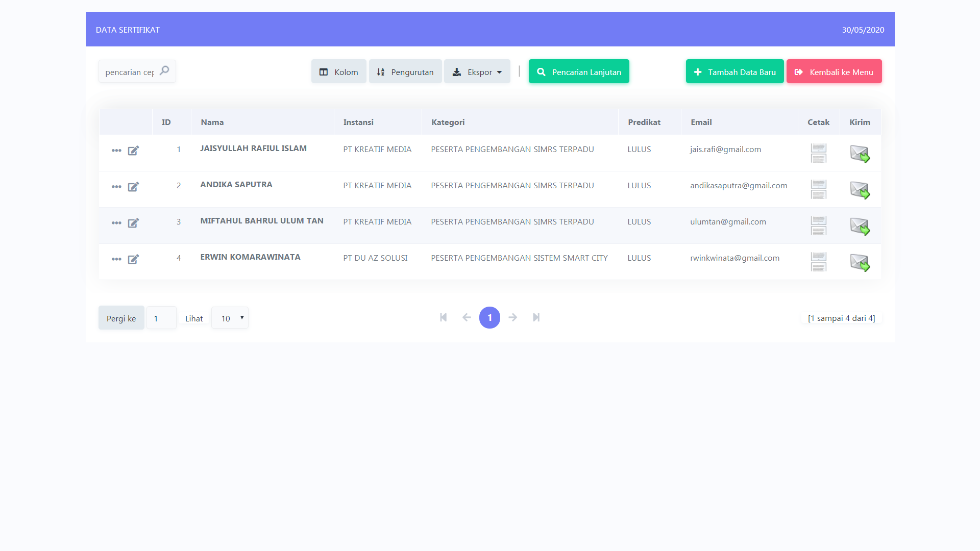Open three-dot menu for Miftahul row

point(116,223)
